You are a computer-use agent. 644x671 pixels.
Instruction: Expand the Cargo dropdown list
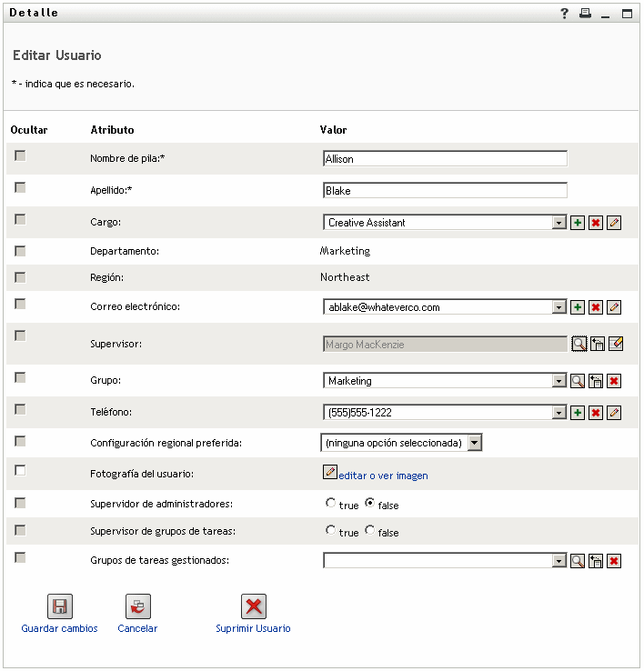coord(559,223)
